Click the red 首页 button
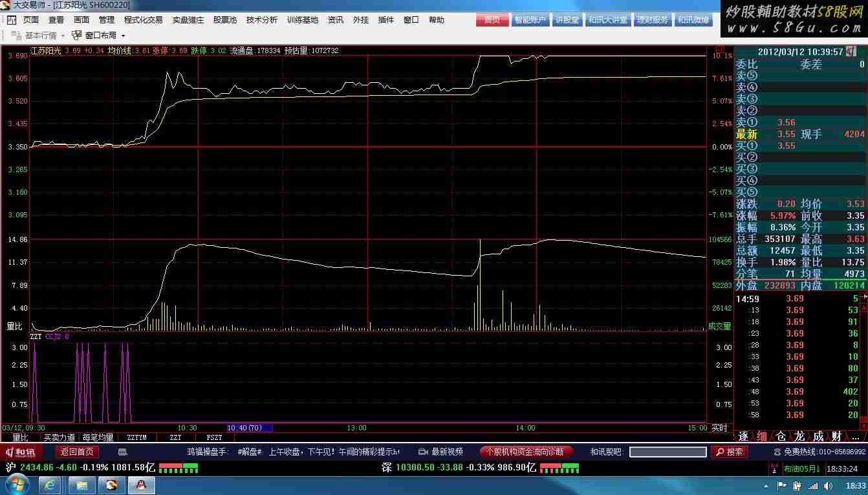 tap(492, 20)
